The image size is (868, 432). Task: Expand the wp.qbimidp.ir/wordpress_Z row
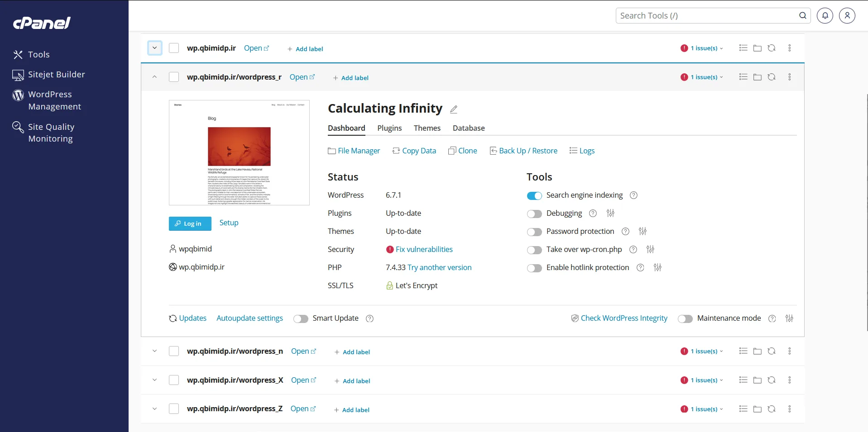tap(154, 409)
